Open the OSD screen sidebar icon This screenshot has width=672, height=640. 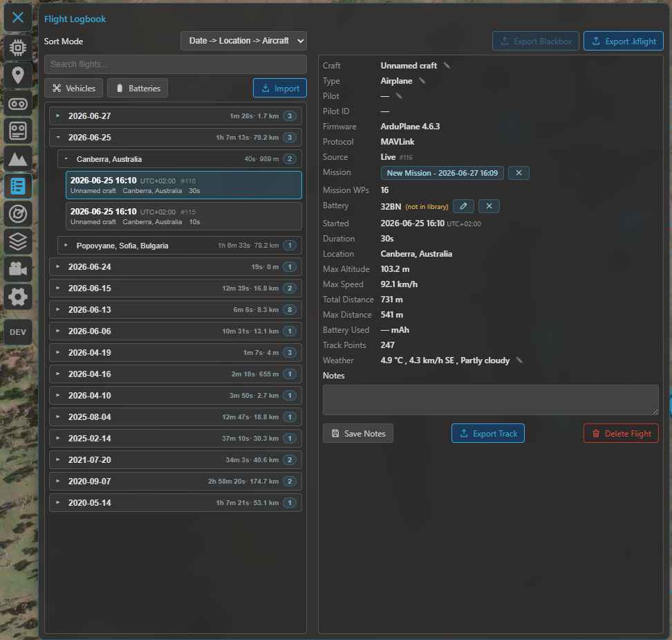click(x=17, y=131)
